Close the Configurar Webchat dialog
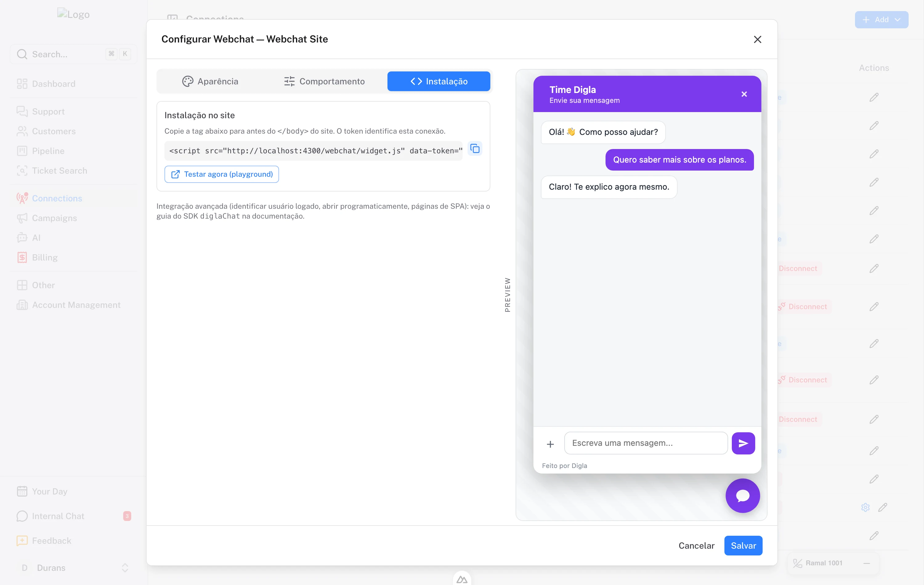924x585 pixels. point(757,39)
